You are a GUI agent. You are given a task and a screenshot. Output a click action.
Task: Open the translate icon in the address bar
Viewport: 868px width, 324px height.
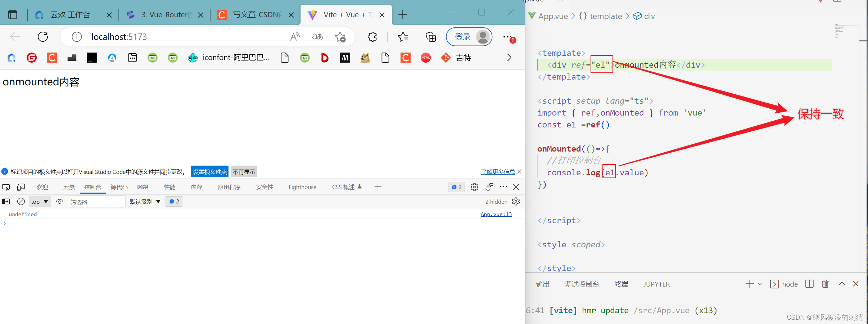[317, 37]
